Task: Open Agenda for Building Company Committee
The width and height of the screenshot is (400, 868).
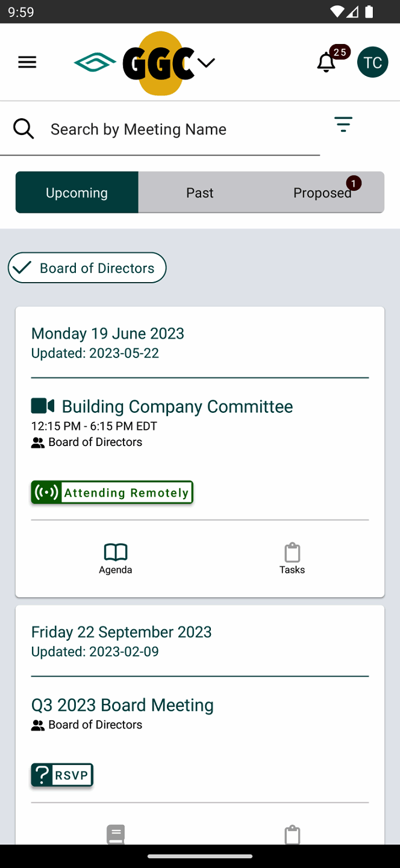Action: pyautogui.click(x=116, y=559)
